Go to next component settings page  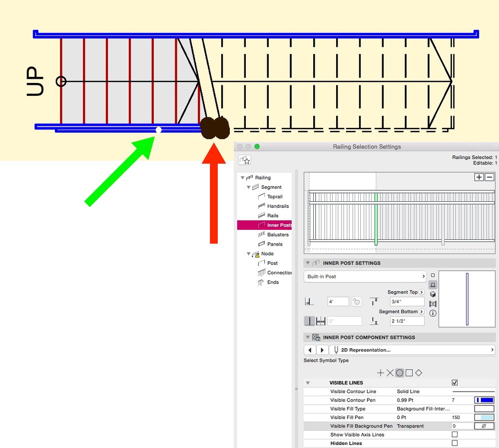click(322, 350)
